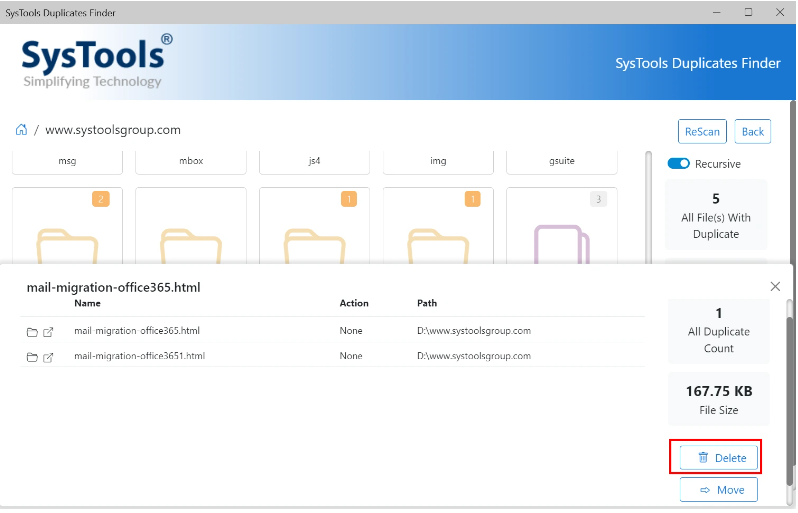The image size is (798, 513).
Task: Click the 167.75 KB File Size stat
Action: tap(719, 399)
